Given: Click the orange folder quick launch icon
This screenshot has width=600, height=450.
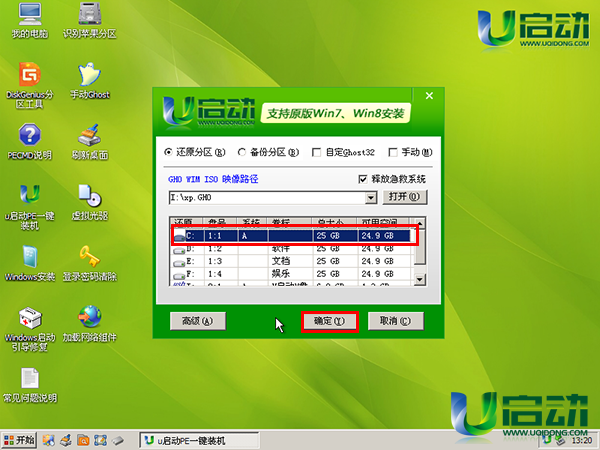Looking at the screenshot, I should (83, 440).
